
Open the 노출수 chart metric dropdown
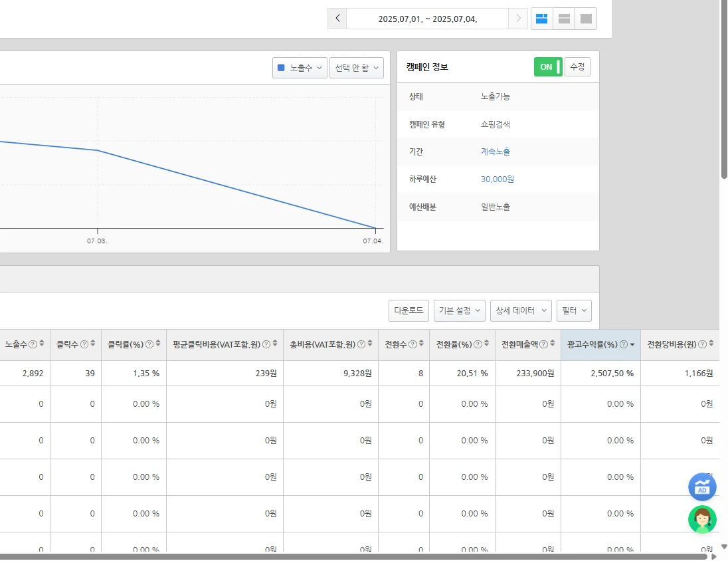[300, 68]
